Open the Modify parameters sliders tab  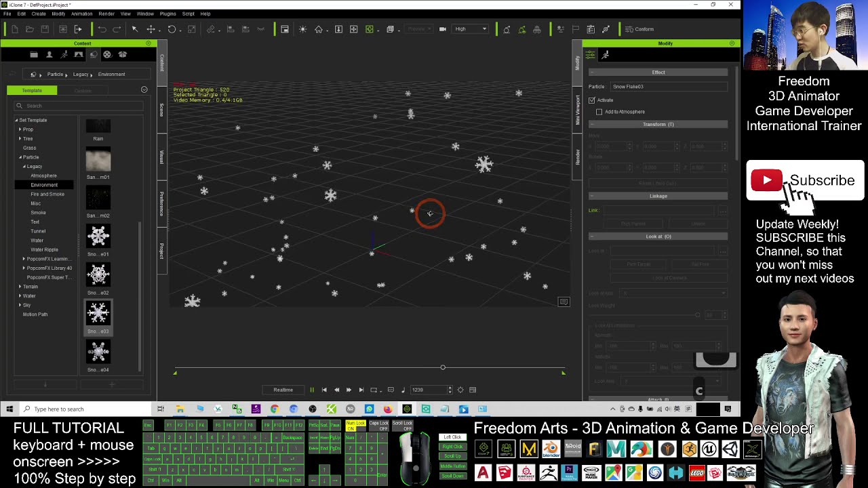click(x=591, y=55)
